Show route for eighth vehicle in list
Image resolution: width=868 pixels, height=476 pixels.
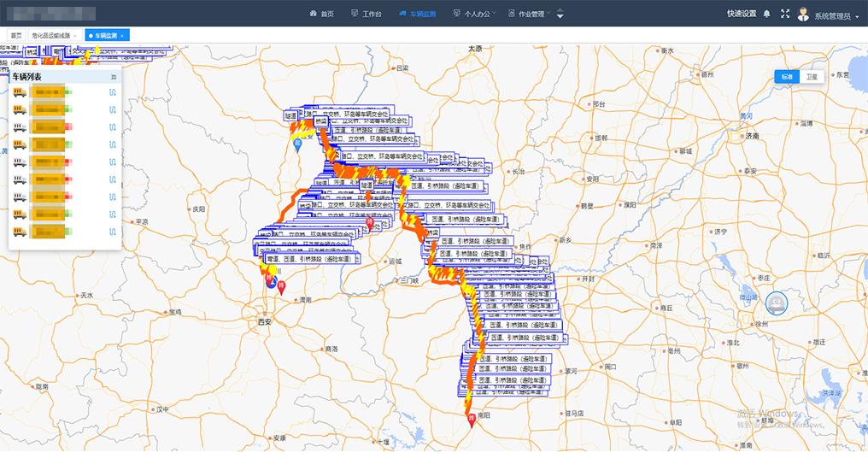[113, 214]
